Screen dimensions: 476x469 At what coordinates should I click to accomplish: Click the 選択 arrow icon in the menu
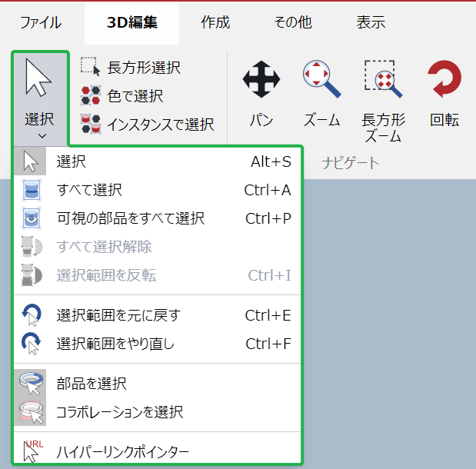pyautogui.click(x=30, y=161)
